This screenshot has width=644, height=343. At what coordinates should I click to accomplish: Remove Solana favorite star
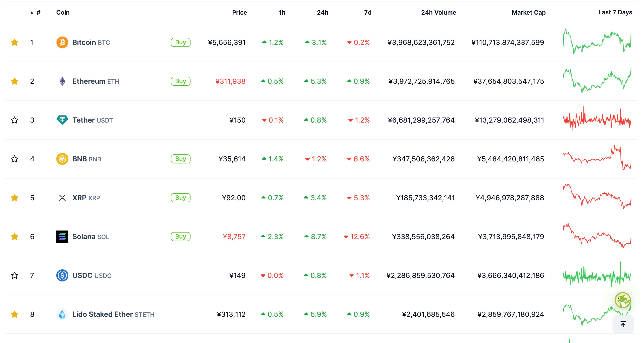coord(15,237)
